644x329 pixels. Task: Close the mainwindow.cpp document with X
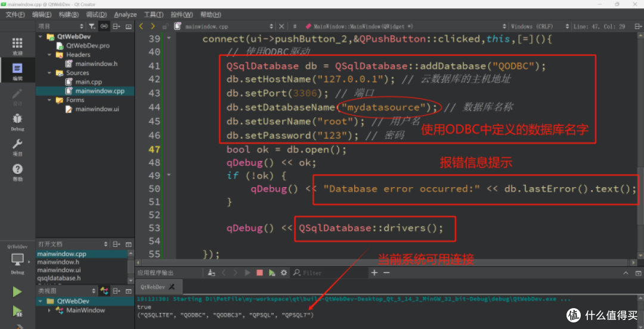[x=281, y=26]
